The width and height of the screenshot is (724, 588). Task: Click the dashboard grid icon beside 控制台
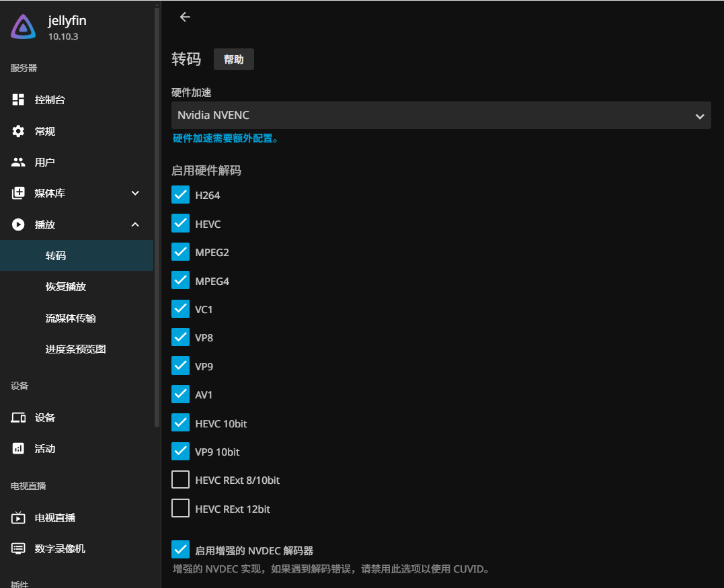tap(18, 99)
